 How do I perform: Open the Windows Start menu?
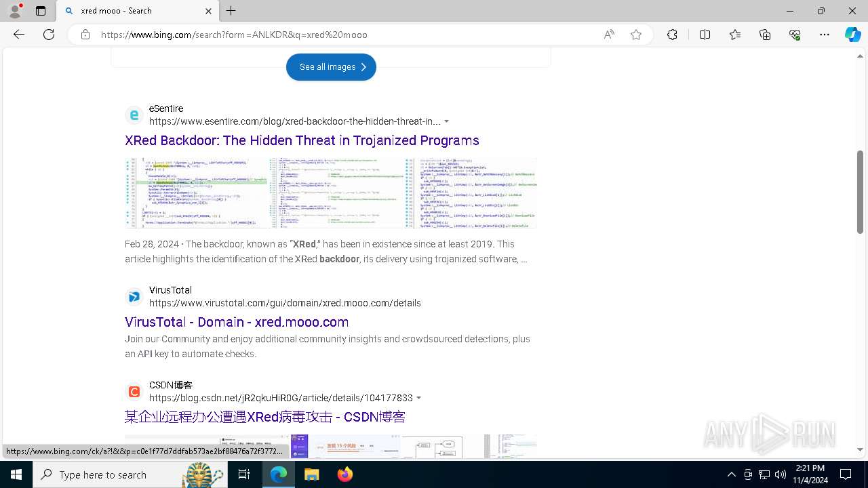point(16,474)
